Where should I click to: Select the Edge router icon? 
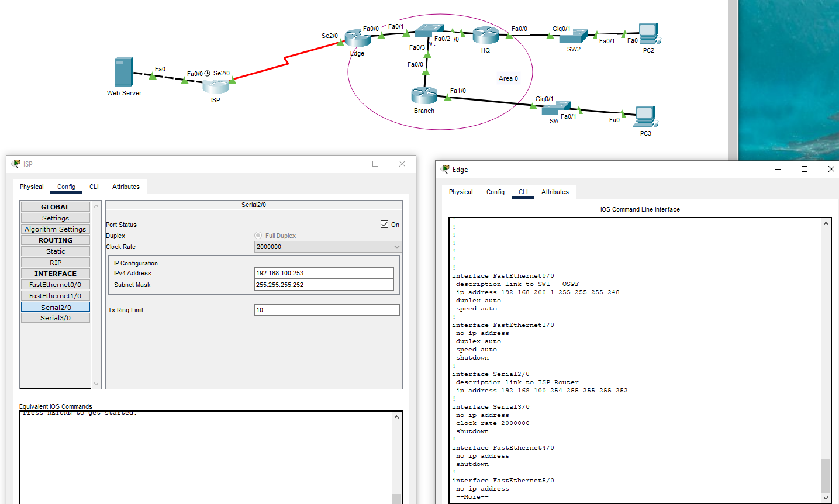point(358,39)
